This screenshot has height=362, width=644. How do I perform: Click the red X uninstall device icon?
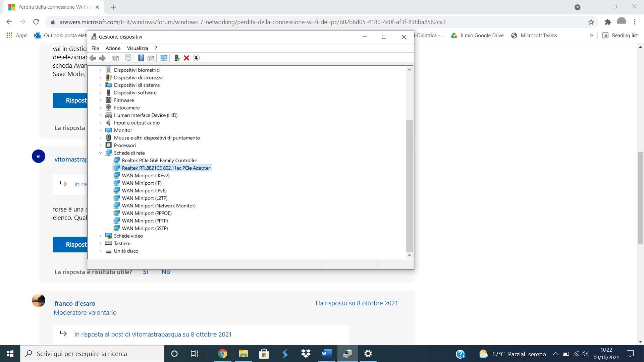pyautogui.click(x=186, y=58)
